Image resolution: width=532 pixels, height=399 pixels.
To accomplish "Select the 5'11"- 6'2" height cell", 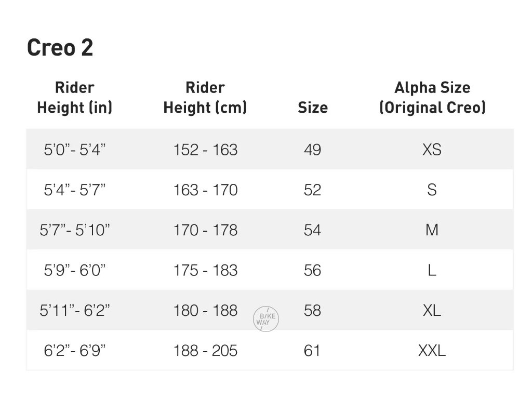I will (75, 310).
